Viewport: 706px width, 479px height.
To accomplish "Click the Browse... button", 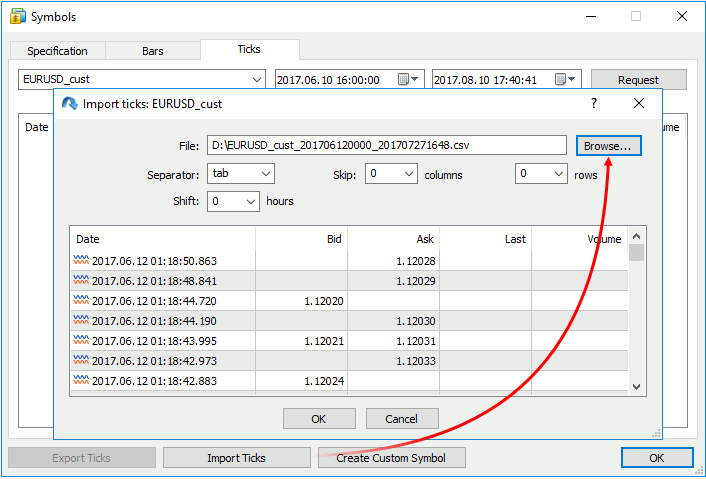I will pyautogui.click(x=609, y=146).
